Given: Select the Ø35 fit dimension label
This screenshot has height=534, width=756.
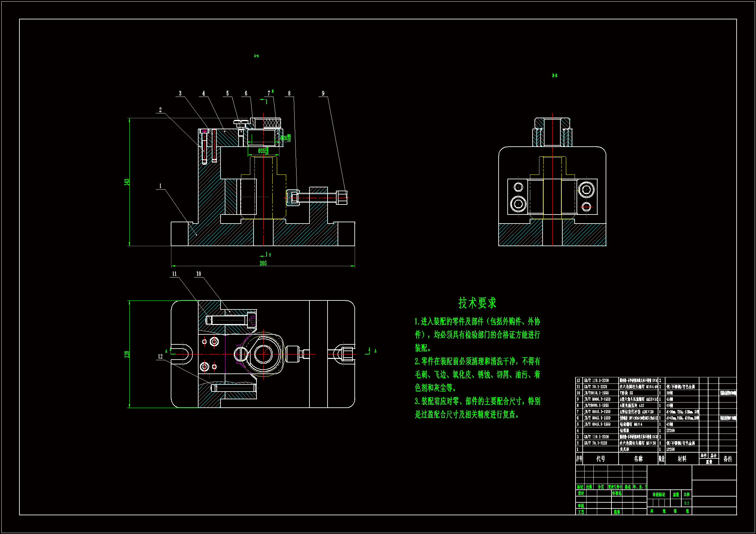Looking at the screenshot, I should pos(263,151).
